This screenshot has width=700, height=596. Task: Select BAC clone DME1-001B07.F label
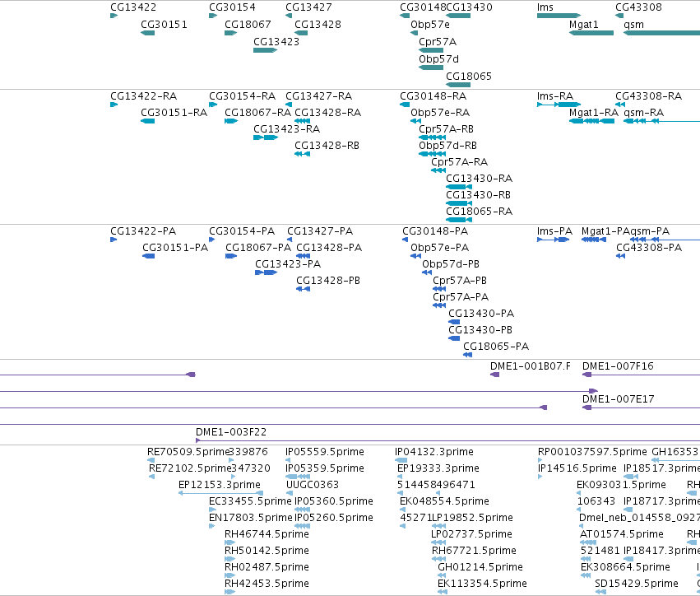[531, 366]
